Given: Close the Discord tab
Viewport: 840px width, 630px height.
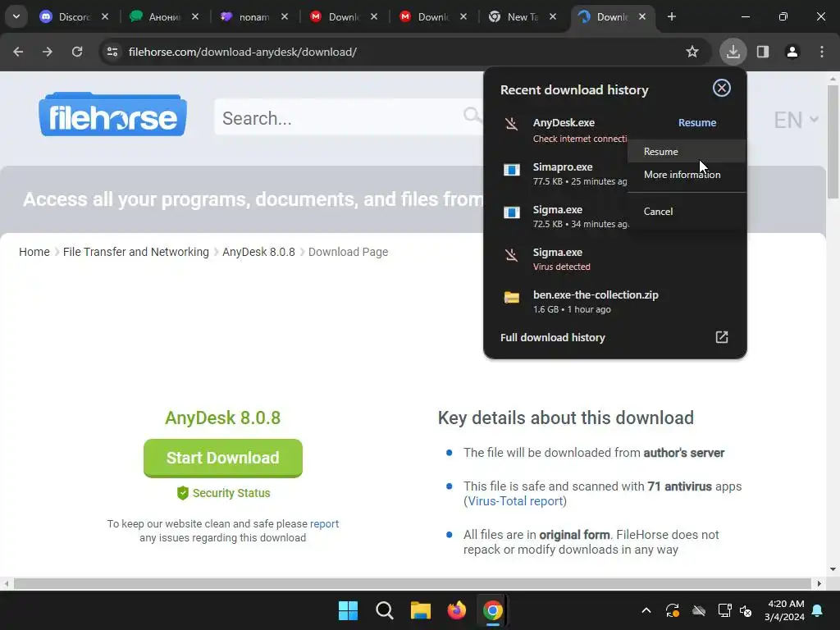Looking at the screenshot, I should click(x=105, y=16).
